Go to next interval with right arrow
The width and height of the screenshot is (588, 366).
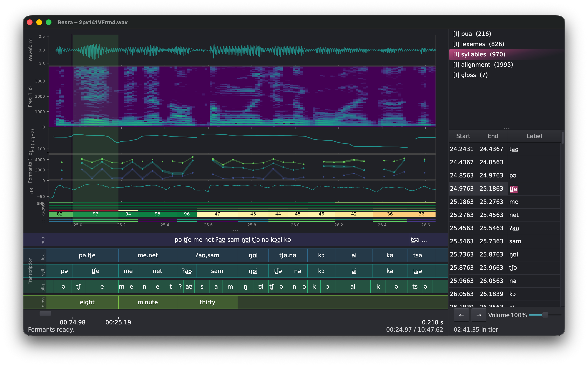[x=478, y=315]
